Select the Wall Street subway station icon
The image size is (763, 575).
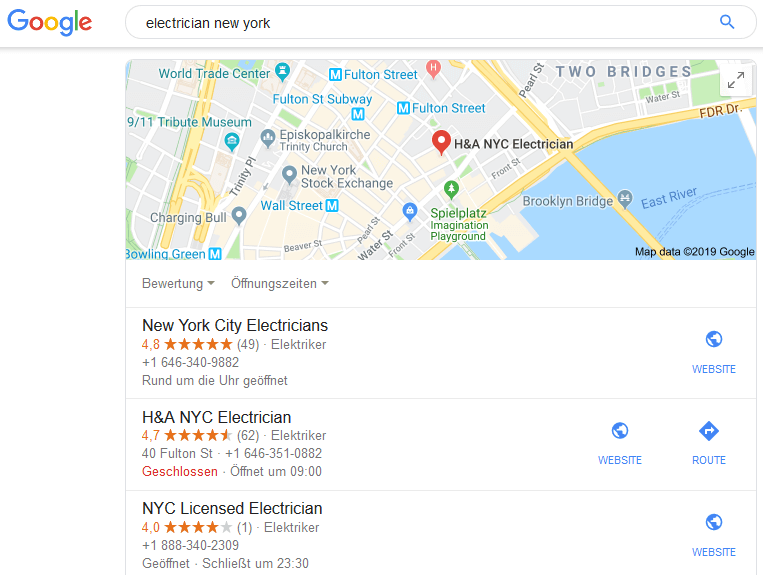tap(332, 206)
